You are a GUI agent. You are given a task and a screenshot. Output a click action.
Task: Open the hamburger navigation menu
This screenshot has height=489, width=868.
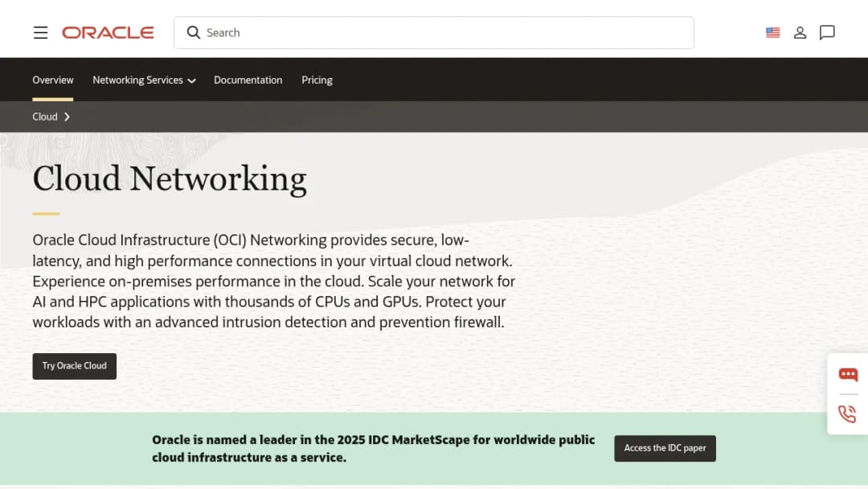[40, 33]
